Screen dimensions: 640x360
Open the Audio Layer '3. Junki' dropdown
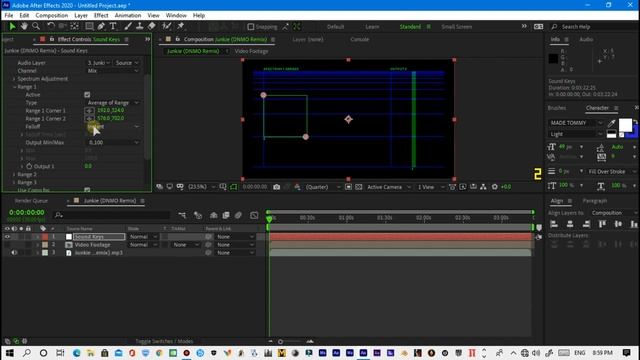coord(99,63)
